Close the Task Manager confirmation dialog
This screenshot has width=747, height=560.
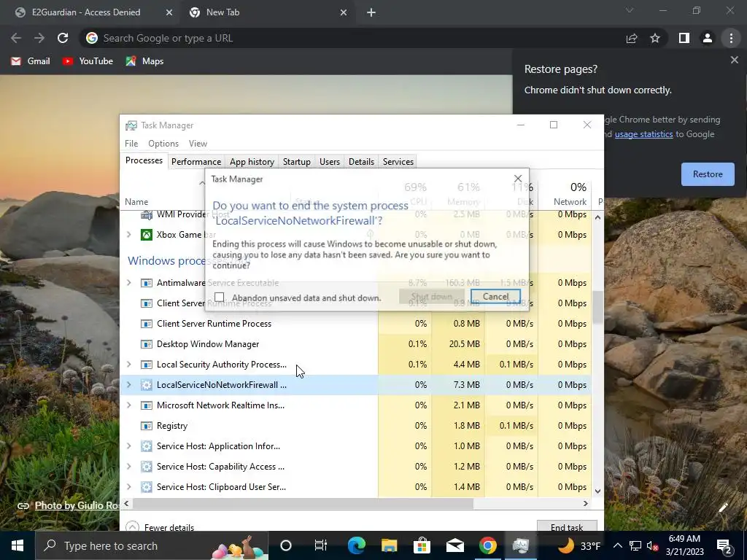[518, 179]
